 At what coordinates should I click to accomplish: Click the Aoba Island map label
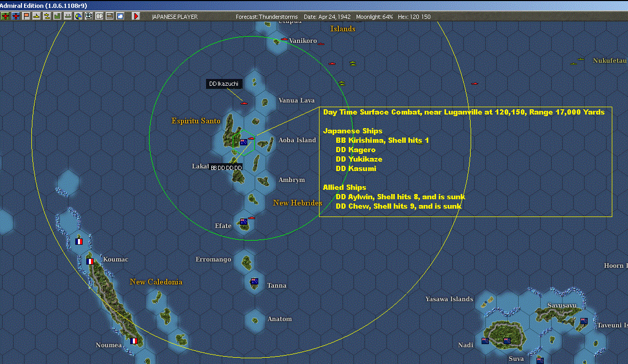click(x=298, y=140)
